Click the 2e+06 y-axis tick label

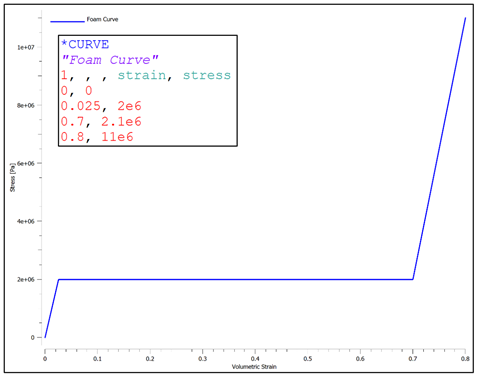coord(26,279)
